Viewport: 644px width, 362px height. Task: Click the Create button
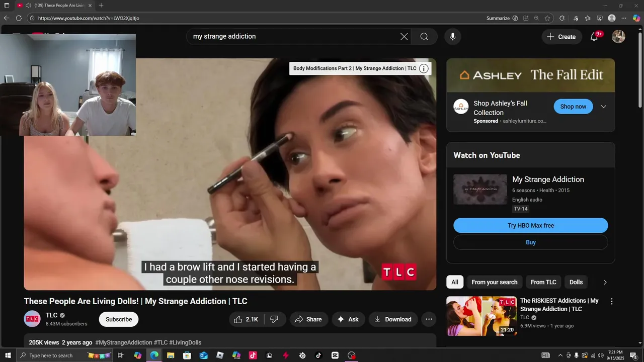[x=561, y=36]
